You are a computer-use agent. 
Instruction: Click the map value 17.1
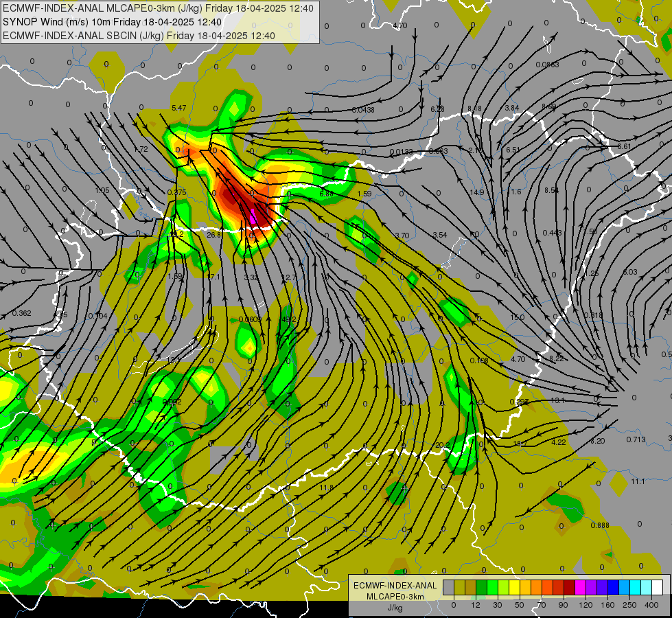pos(213,277)
